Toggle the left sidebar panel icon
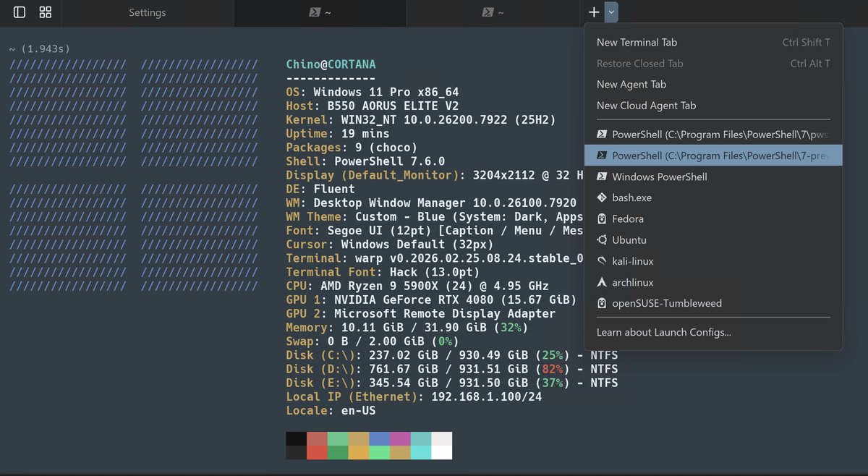Image resolution: width=868 pixels, height=476 pixels. (20, 12)
